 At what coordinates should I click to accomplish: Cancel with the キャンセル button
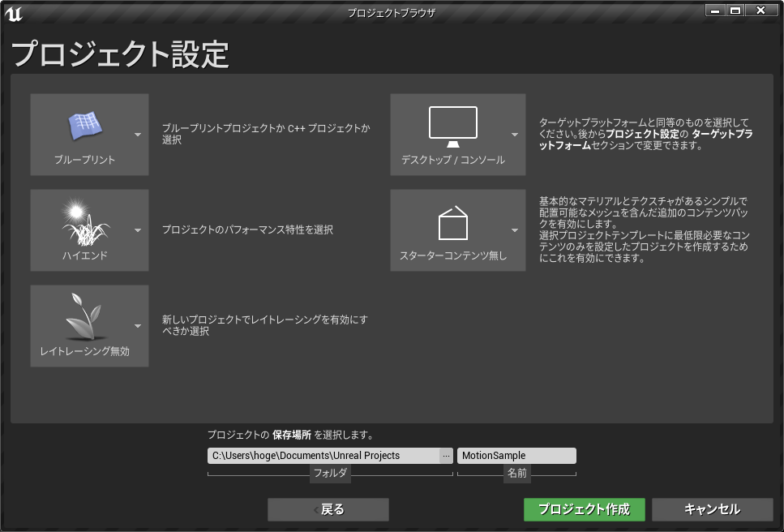712,509
